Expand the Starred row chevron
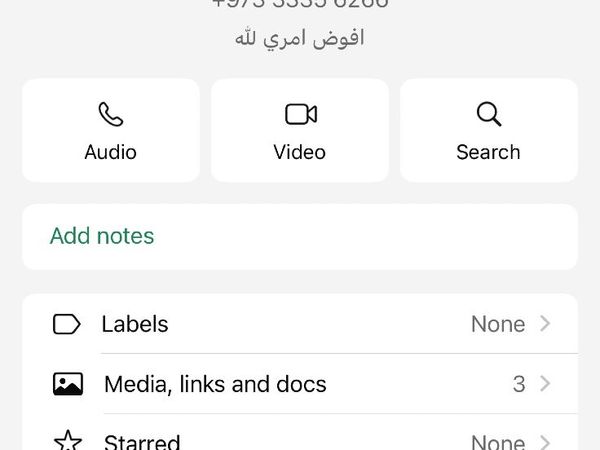This screenshot has height=450, width=600. (545, 441)
